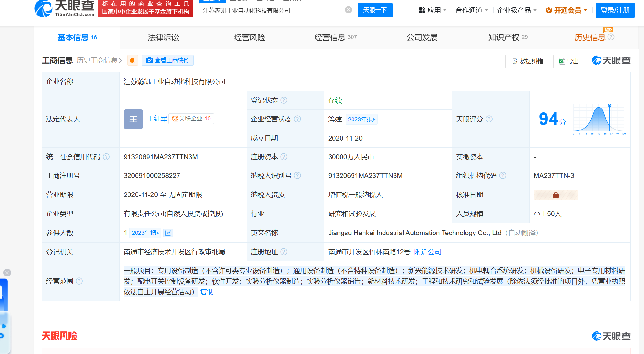The width and height of the screenshot is (644, 354).
Task: Open legal representative 王红军 link
Action: click(x=157, y=119)
